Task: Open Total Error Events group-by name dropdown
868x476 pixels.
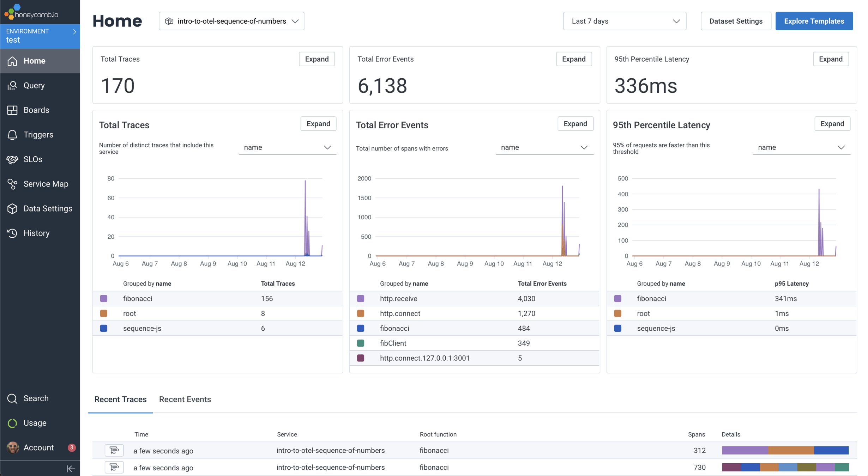Action: (x=544, y=147)
